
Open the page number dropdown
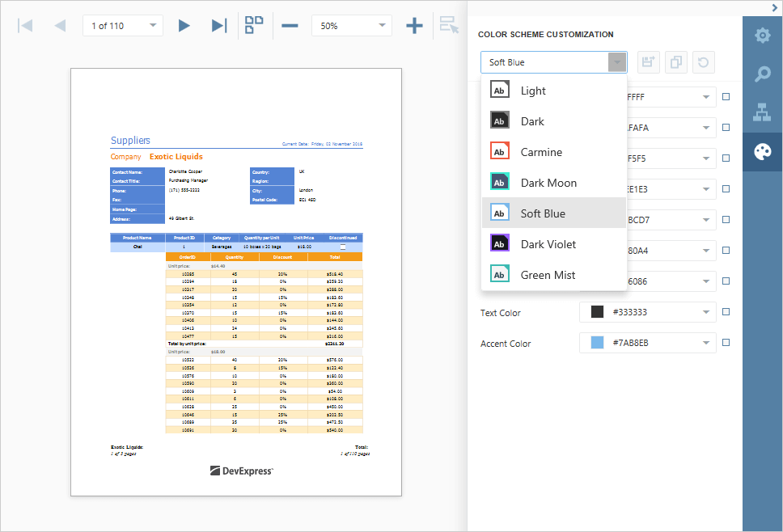click(x=153, y=26)
